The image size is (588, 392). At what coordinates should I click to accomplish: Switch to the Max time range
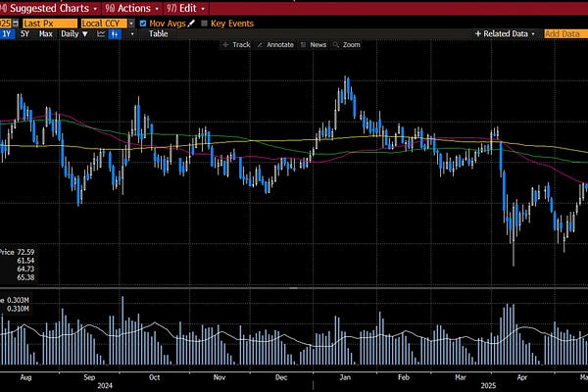46,33
